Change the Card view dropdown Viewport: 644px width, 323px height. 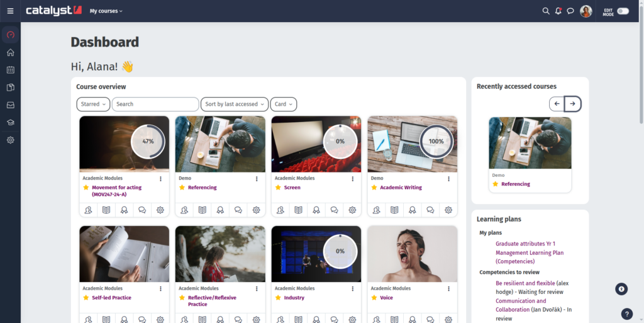[x=283, y=104]
